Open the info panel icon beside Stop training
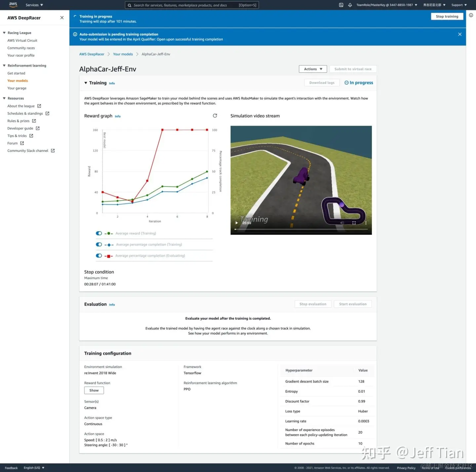This screenshot has width=476, height=472. coord(471,15)
